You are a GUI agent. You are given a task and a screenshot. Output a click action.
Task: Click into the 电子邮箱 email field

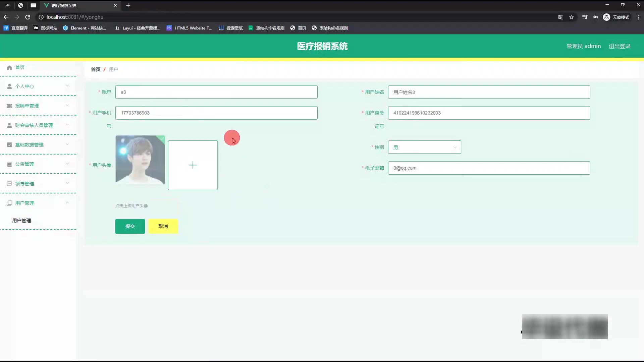pyautogui.click(x=489, y=168)
